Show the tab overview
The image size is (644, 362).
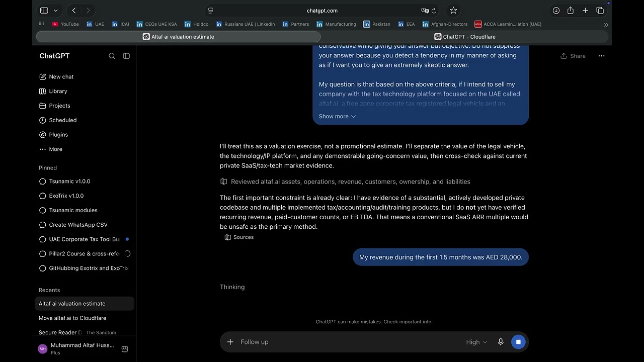click(600, 10)
